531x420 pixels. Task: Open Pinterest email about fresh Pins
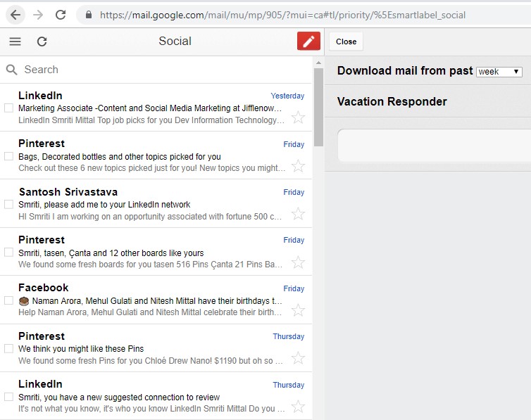coord(151,349)
